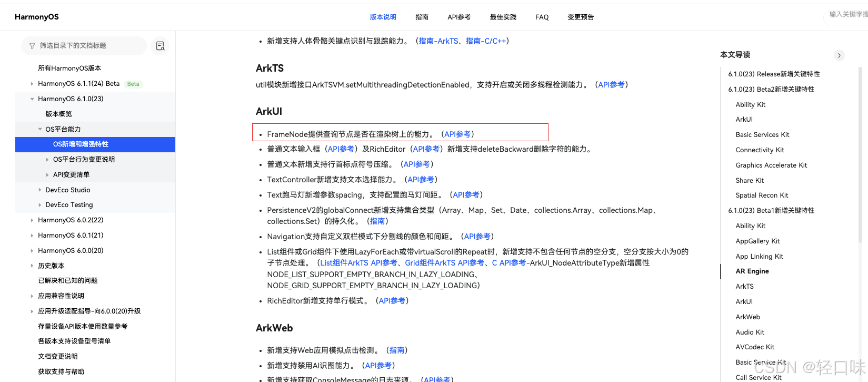This screenshot has width=868, height=382.
Task: Open API参考 link for Navigation divider
Action: (477, 237)
